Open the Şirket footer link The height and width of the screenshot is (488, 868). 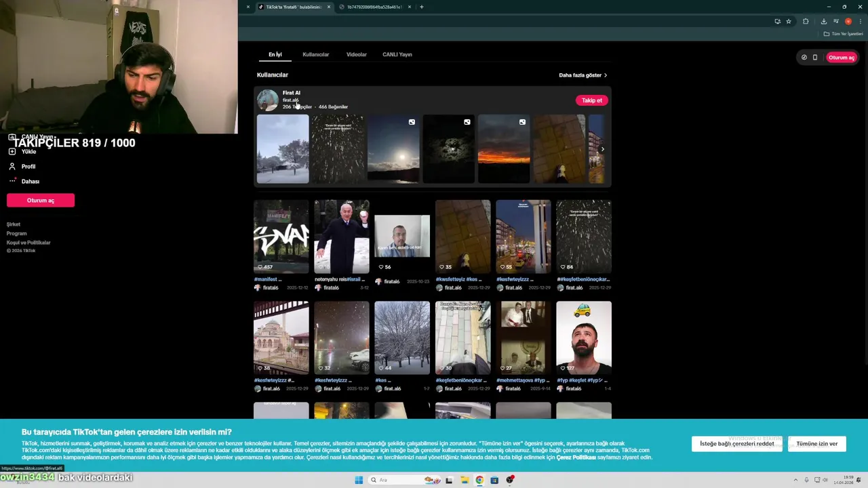pyautogui.click(x=14, y=224)
